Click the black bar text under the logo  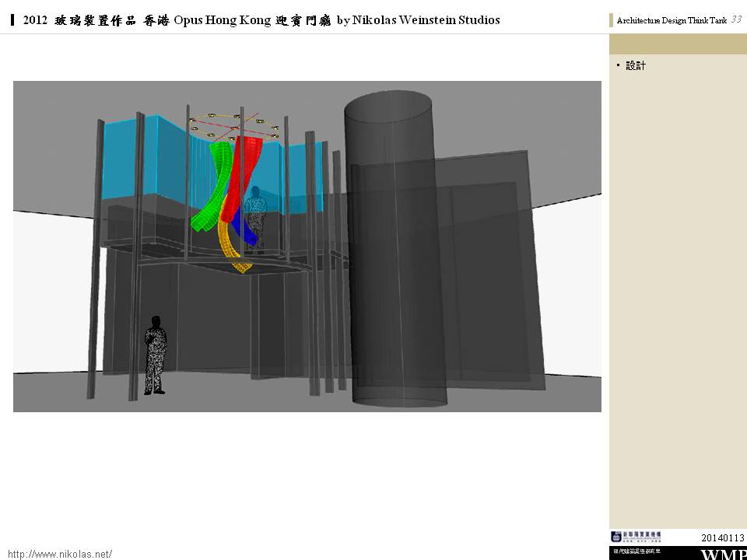pos(636,551)
